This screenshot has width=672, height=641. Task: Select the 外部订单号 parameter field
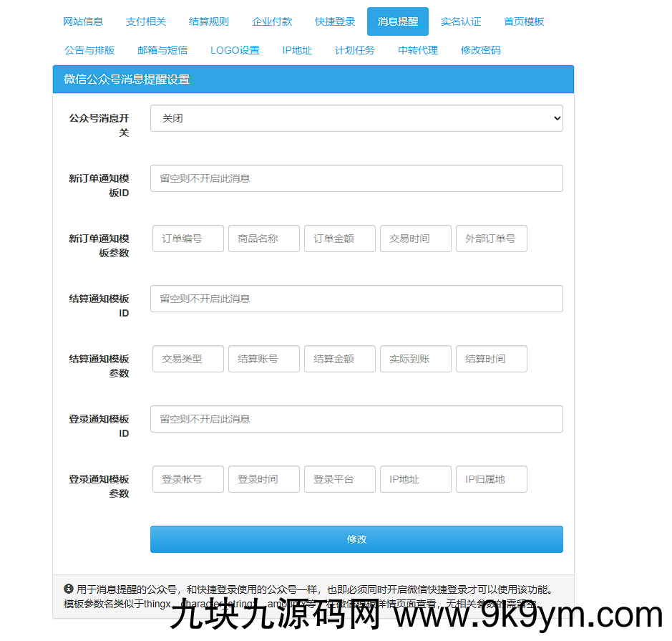click(491, 238)
